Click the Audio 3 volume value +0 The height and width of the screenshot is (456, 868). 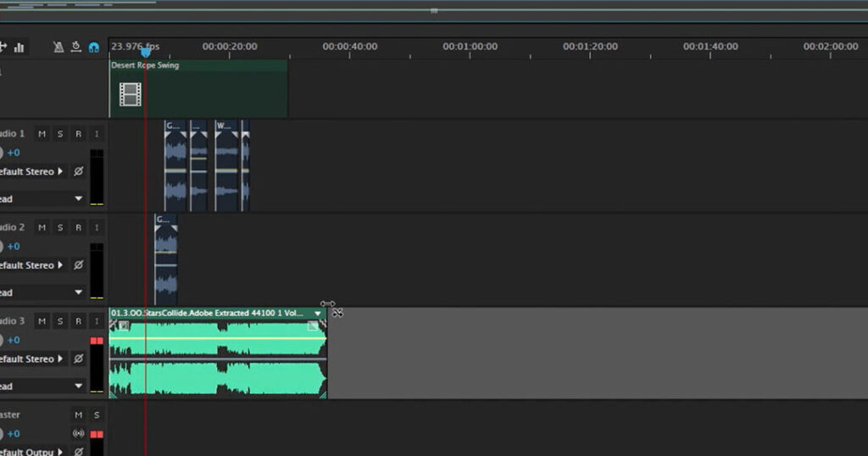pyautogui.click(x=14, y=340)
